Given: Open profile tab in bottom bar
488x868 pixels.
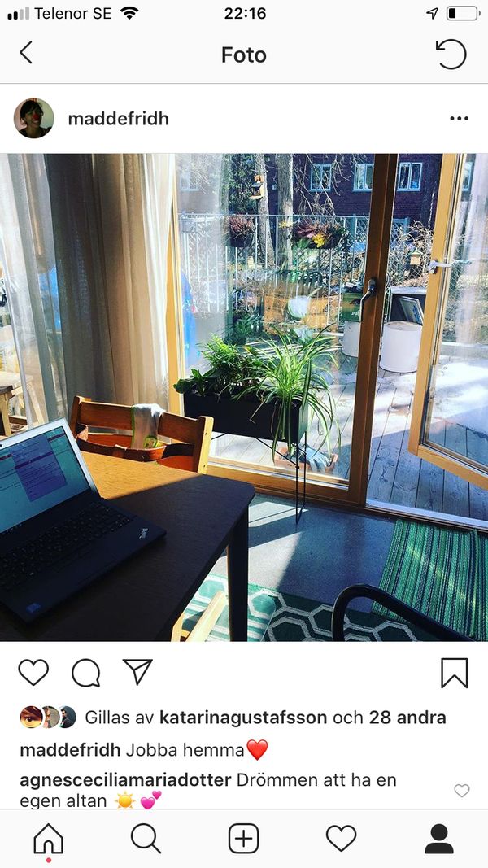Looking at the screenshot, I should [439, 839].
